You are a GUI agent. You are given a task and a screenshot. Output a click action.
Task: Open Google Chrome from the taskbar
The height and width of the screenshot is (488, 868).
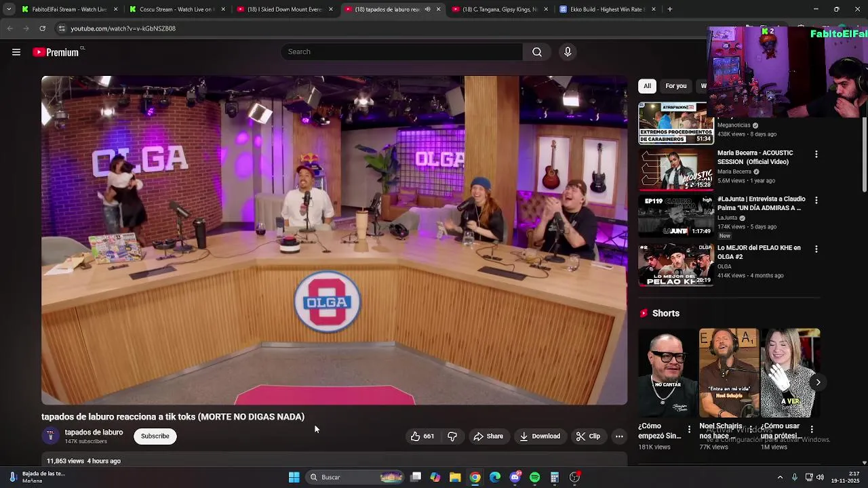475,477
